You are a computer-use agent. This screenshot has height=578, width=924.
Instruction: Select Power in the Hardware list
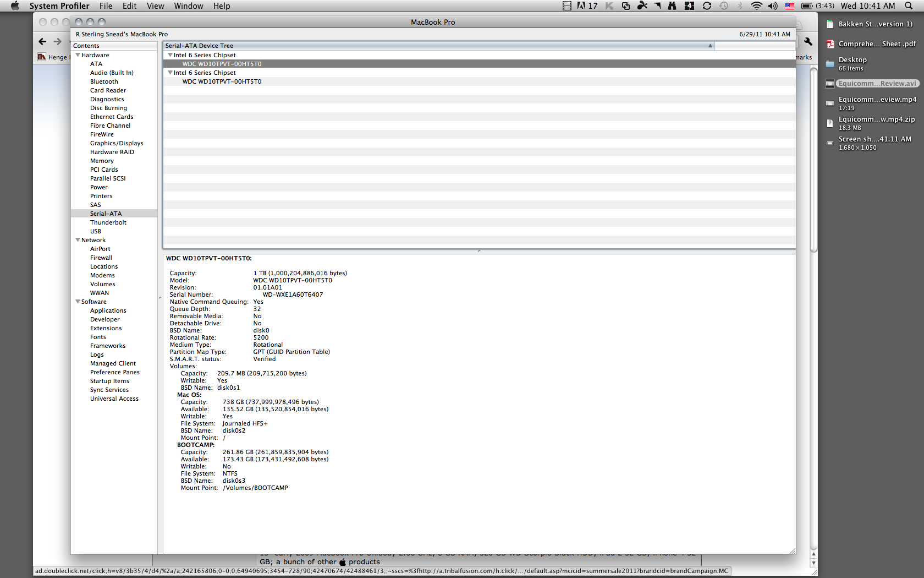pyautogui.click(x=99, y=187)
